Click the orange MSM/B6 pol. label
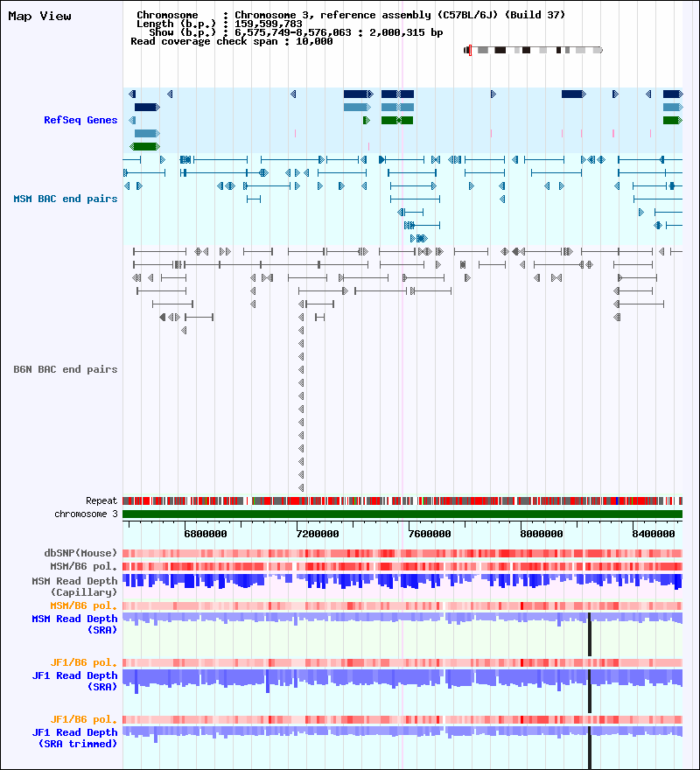The height and width of the screenshot is (770, 700). 83,605
